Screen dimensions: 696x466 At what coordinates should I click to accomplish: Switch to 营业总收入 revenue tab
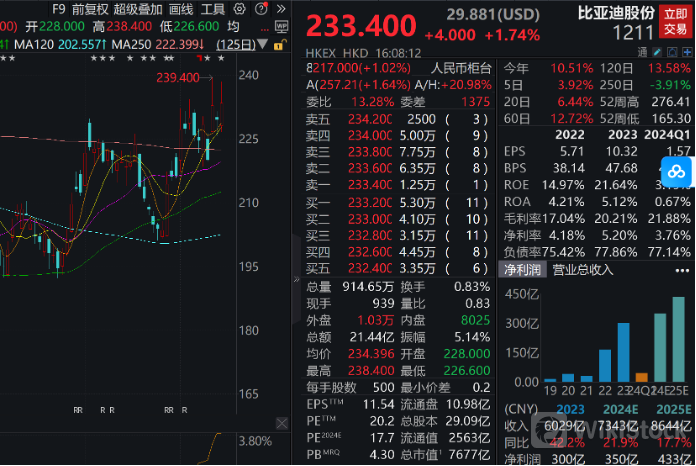(583, 269)
